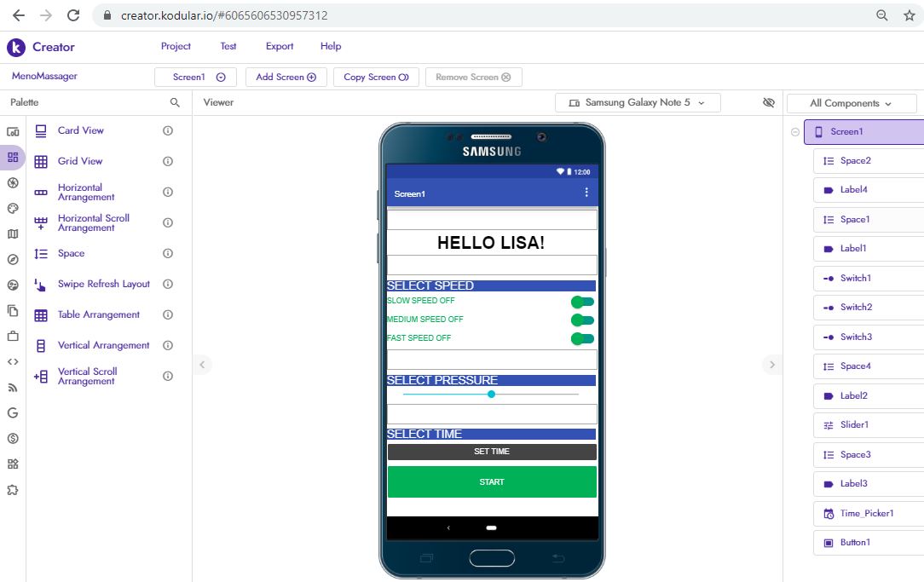Screen dimensions: 924x582
Task: Select Button1 in the component tree
Action: 869,543
